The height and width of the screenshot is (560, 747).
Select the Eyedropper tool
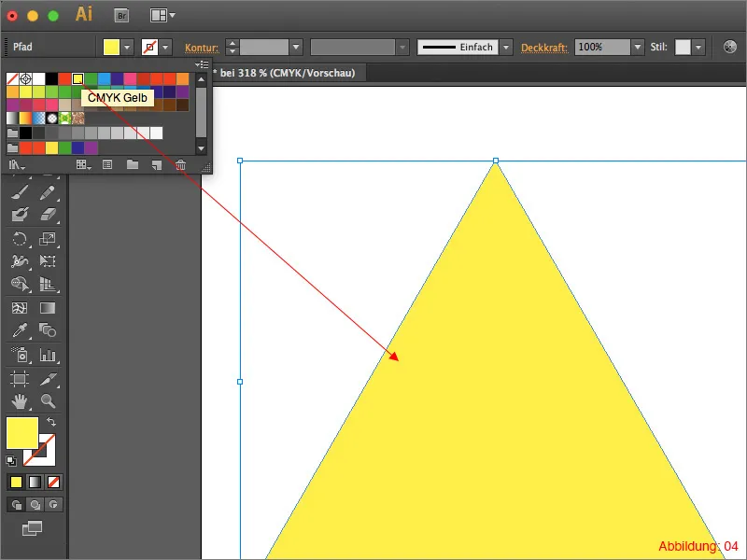click(x=20, y=330)
